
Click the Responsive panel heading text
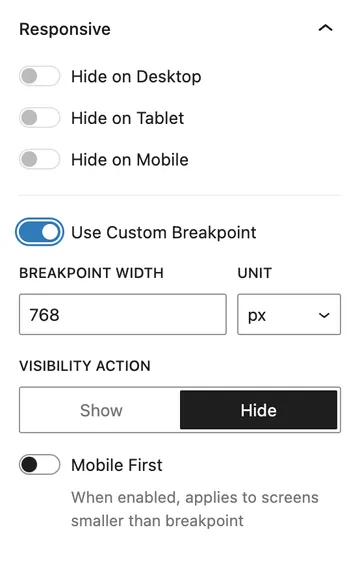(x=65, y=29)
